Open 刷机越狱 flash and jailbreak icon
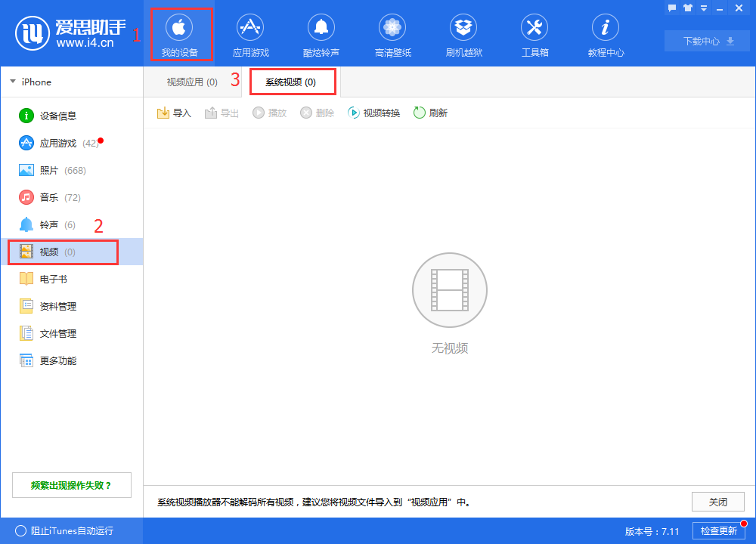Screen dimensions: 756x544 pos(463,35)
